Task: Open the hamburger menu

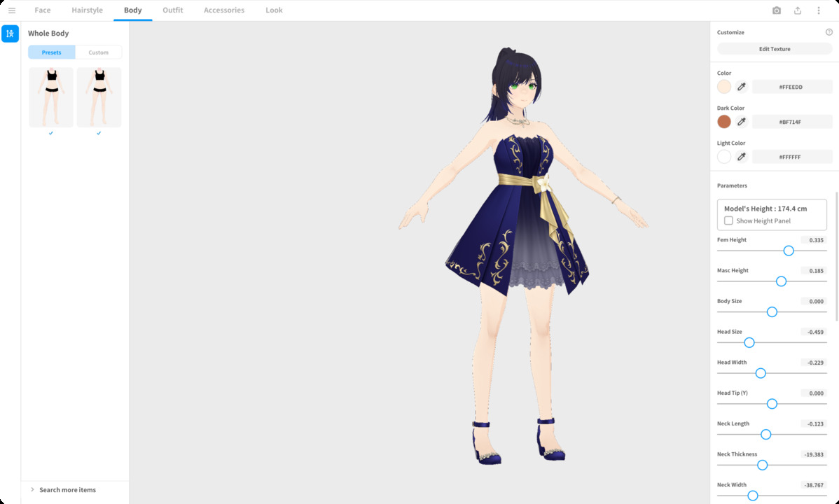Action: pos(12,10)
